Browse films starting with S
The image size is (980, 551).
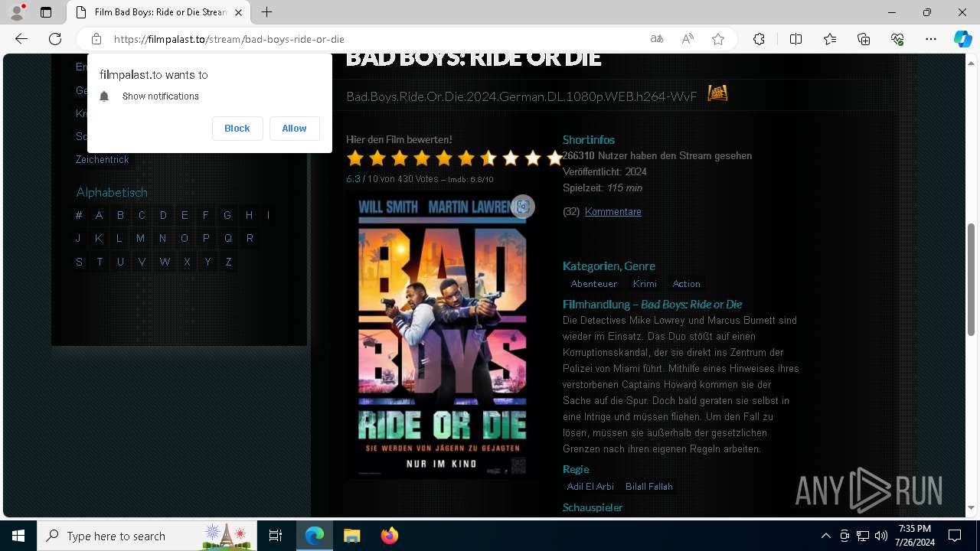[x=79, y=262]
